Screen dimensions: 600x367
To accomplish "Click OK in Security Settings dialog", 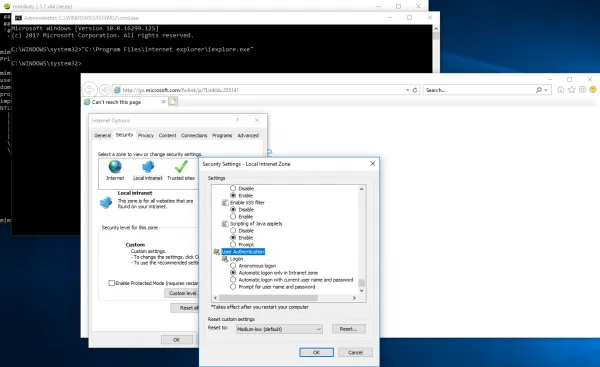I will [x=316, y=352].
